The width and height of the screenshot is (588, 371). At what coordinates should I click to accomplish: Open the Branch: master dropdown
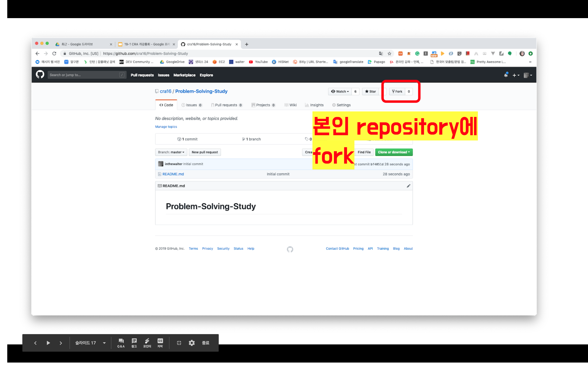pos(171,152)
